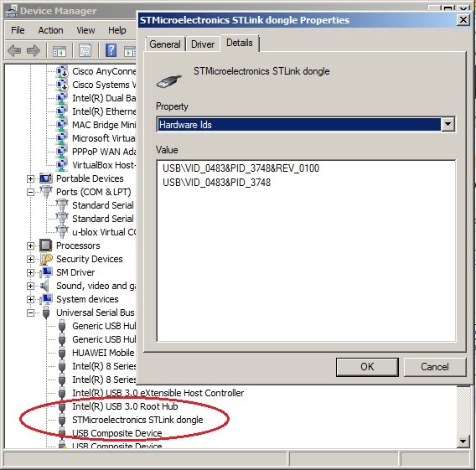Select the Cisco Systems VPN adapter item

tap(104, 85)
